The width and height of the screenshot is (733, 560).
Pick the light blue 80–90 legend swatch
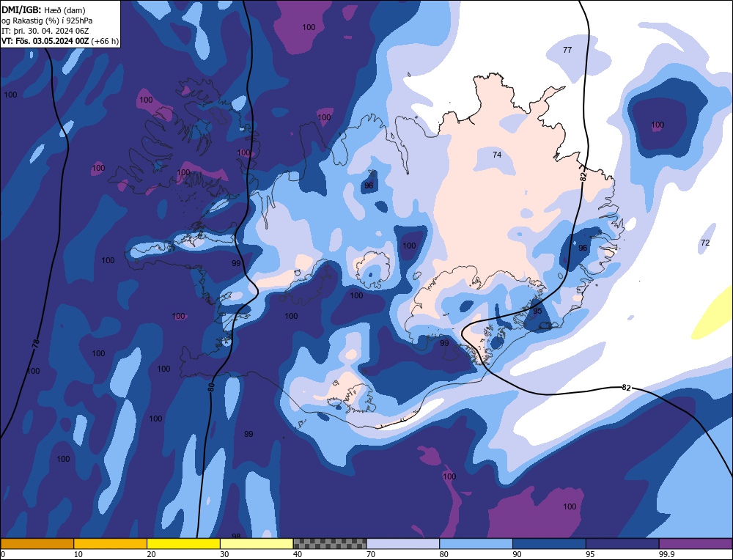pyautogui.click(x=476, y=543)
